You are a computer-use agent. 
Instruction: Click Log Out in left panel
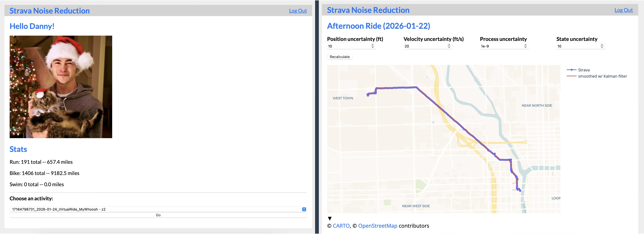pyautogui.click(x=298, y=11)
